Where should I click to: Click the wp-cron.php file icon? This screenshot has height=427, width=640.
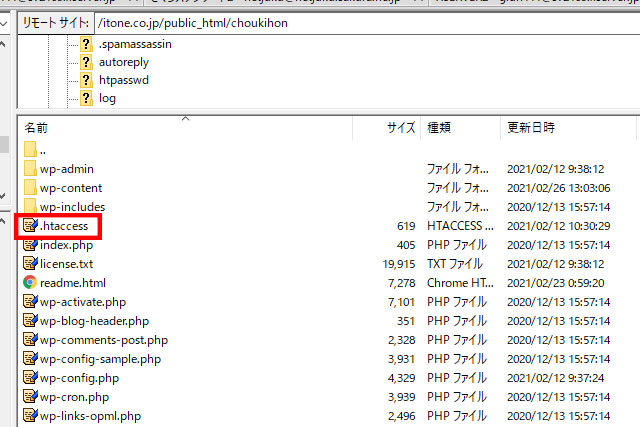click(30, 397)
